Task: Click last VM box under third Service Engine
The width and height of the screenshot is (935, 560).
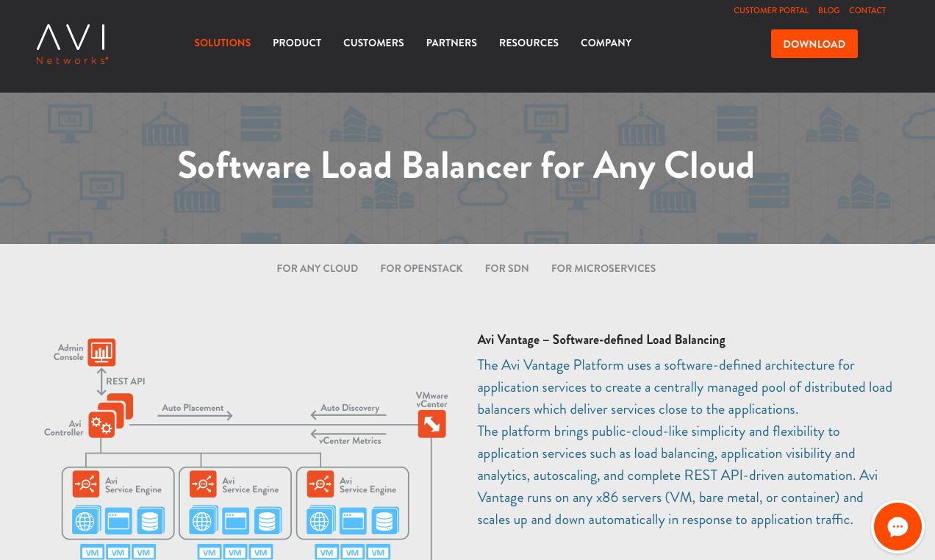Action: [x=378, y=552]
